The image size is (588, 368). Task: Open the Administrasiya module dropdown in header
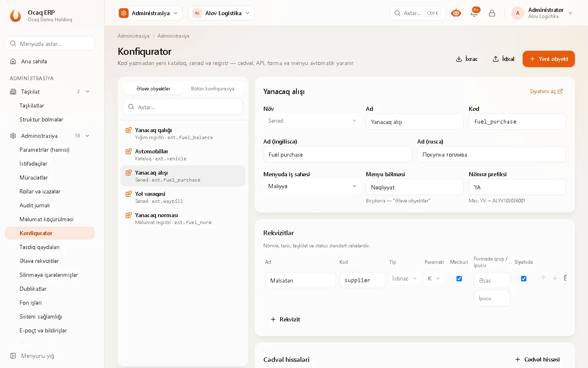[x=149, y=13]
